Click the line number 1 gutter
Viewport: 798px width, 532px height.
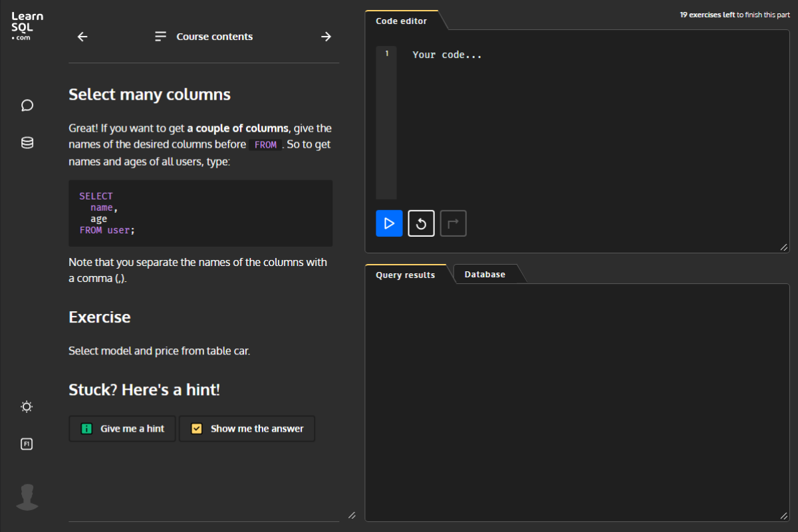tap(386, 54)
